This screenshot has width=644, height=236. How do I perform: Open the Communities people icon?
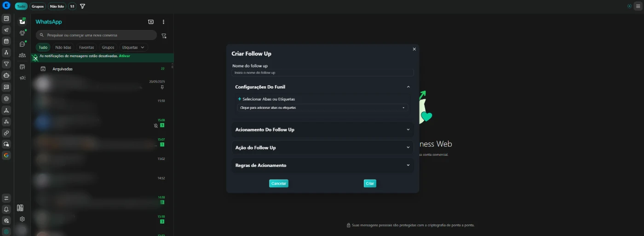[x=22, y=55]
